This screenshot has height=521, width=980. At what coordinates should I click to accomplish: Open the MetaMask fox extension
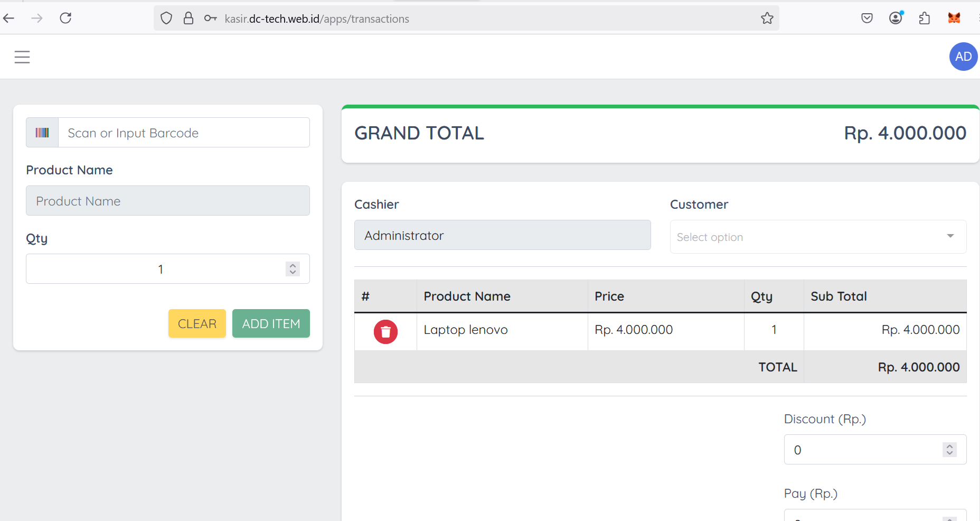pos(954,18)
